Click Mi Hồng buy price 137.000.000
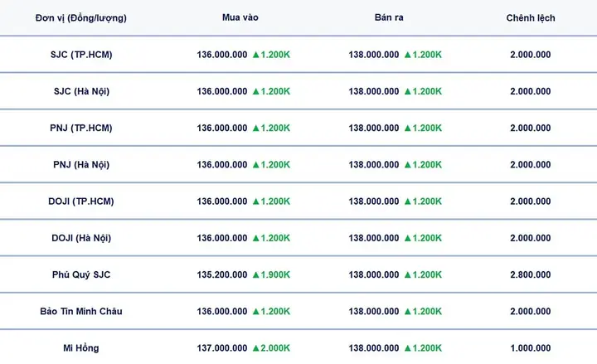Viewport: 597px width, 364px height. pos(222,348)
